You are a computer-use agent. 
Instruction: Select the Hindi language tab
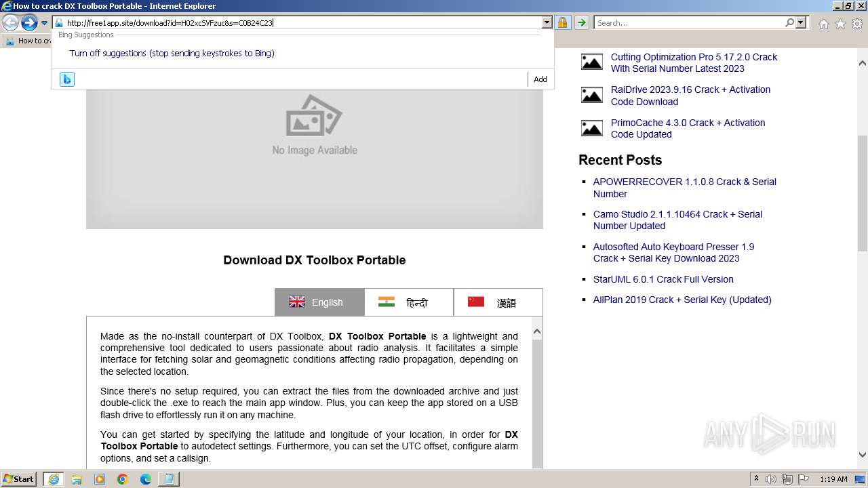[x=409, y=302]
